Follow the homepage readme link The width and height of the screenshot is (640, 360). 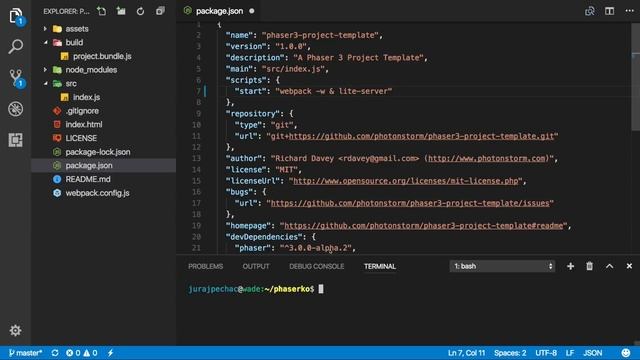(x=423, y=225)
